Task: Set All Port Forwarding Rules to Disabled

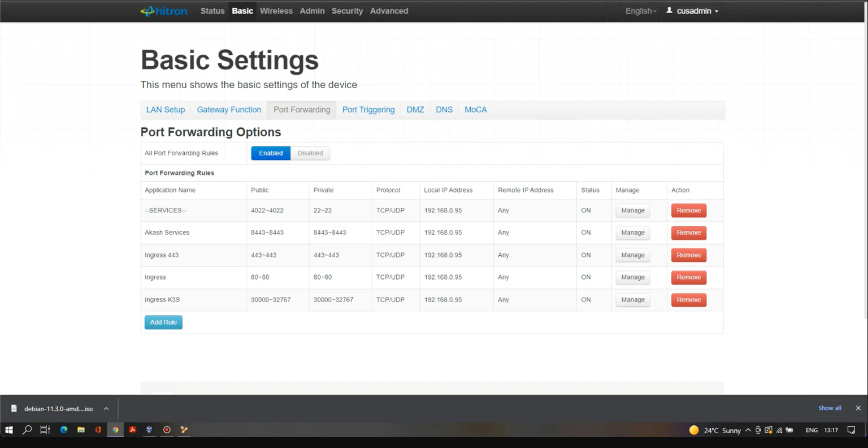Action: click(310, 153)
